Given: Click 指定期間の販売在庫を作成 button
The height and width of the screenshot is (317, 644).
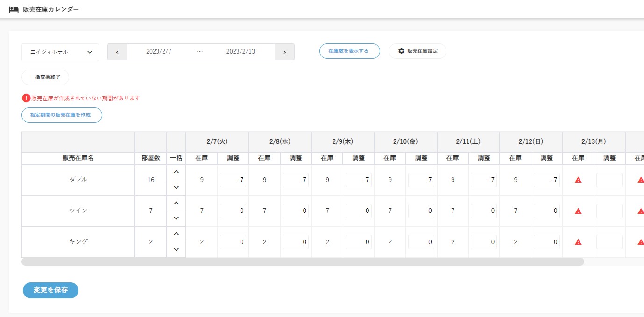Looking at the screenshot, I should click(x=62, y=115).
